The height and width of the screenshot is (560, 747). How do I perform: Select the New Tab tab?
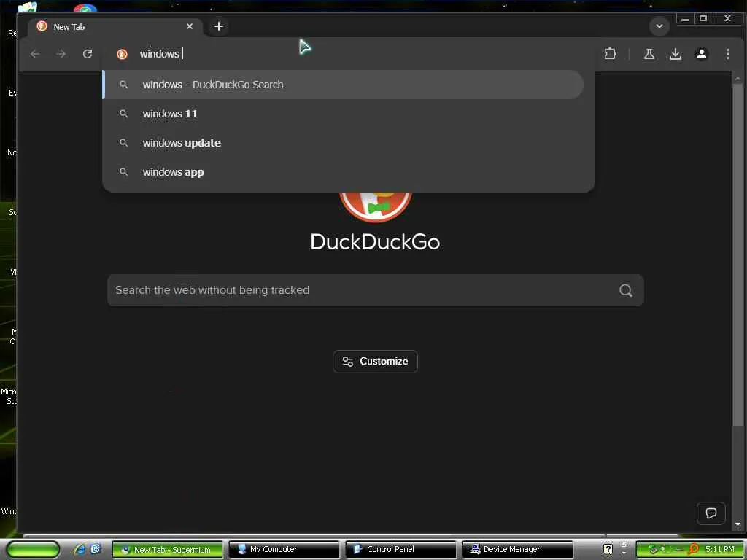tap(115, 27)
